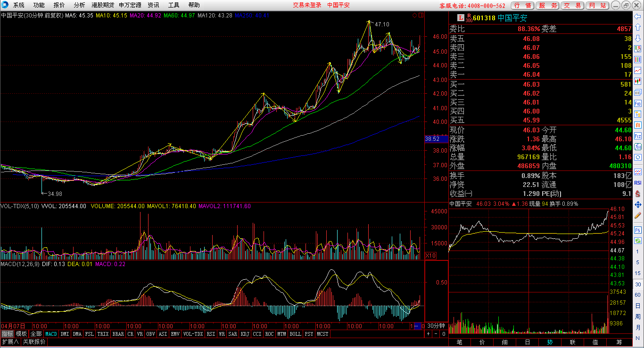Select the BOLL indicator
The width and height of the screenshot is (644, 348).
(295, 334)
